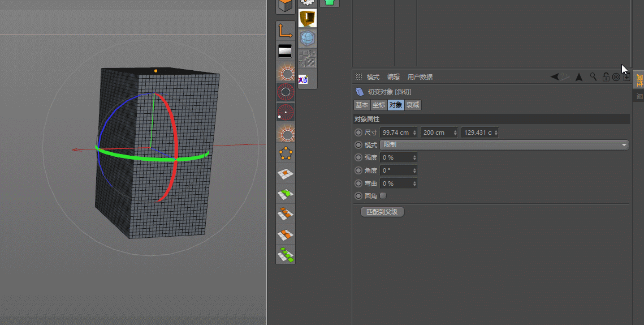Select the 属性 side tab
The image size is (644, 325).
click(639, 80)
